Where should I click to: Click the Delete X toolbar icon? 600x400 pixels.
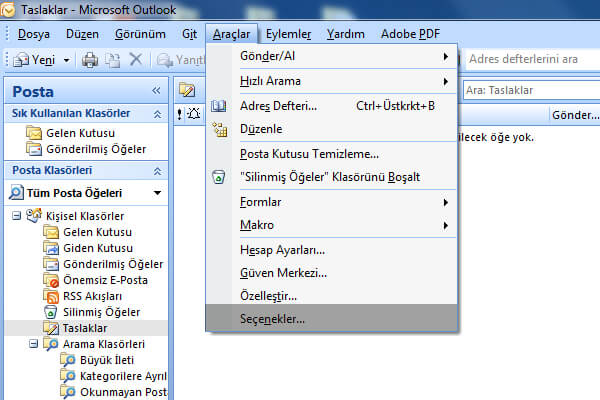point(135,60)
